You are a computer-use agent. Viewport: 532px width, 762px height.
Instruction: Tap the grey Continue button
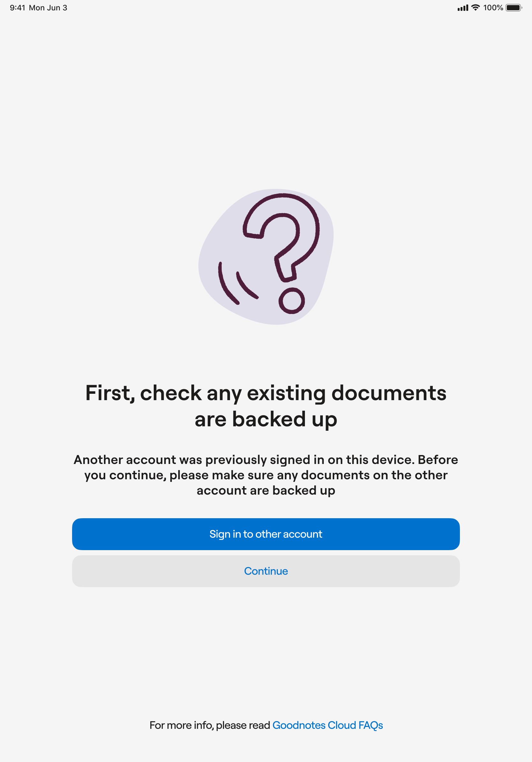(266, 571)
